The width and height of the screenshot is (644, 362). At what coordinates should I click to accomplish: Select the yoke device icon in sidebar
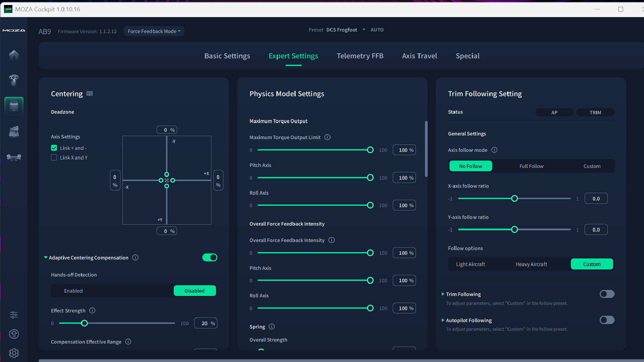pyautogui.click(x=14, y=157)
